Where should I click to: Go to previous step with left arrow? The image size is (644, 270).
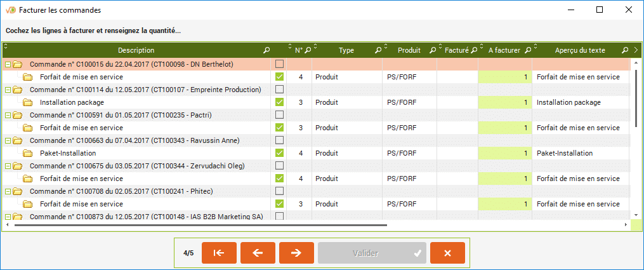coord(258,253)
